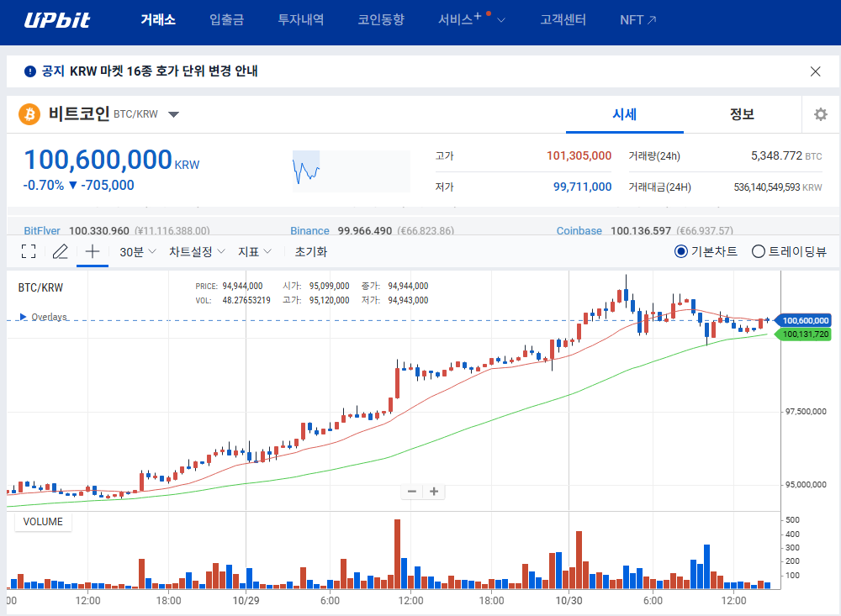Click the Coinbase exchange price link
The width and height of the screenshot is (841, 616).
pyautogui.click(x=579, y=230)
